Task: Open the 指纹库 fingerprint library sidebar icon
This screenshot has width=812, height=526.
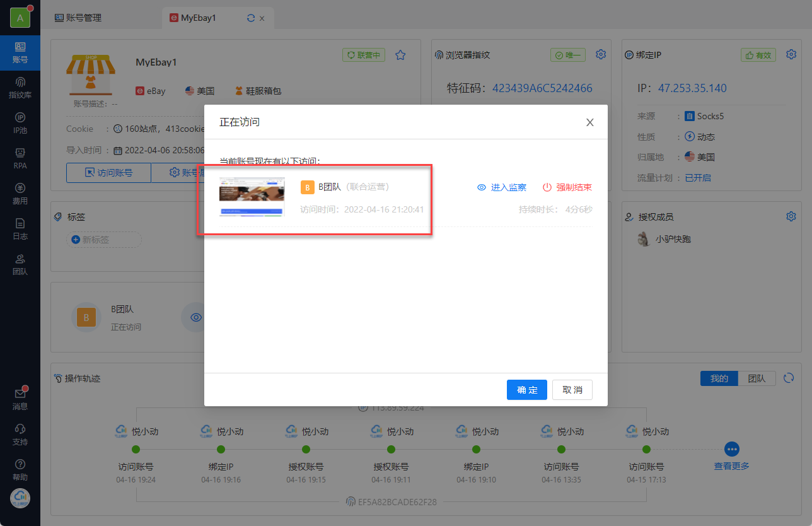Action: pyautogui.click(x=20, y=88)
